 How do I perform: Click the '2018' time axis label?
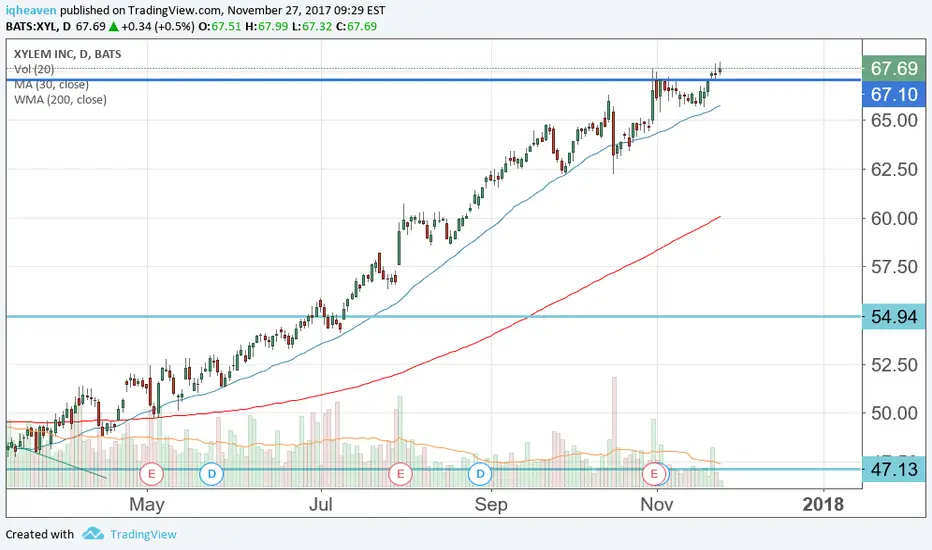click(x=823, y=505)
